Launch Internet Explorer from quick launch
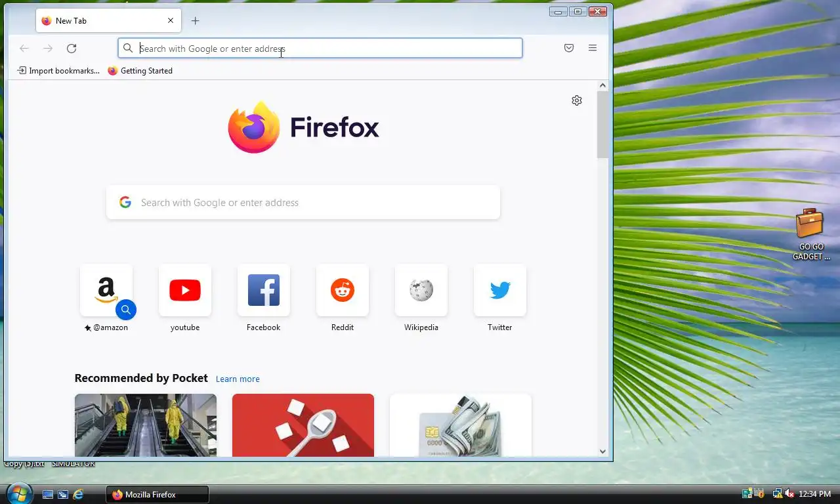840x504 pixels. [78, 495]
